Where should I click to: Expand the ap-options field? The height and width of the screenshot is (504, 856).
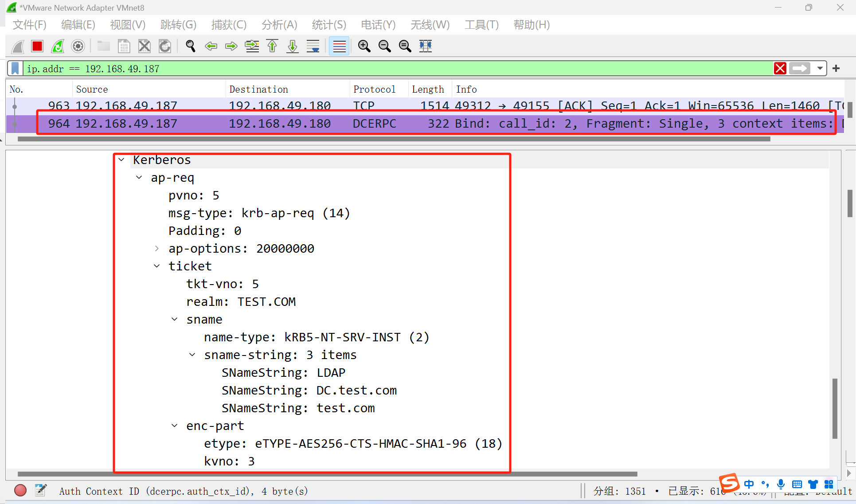(156, 248)
